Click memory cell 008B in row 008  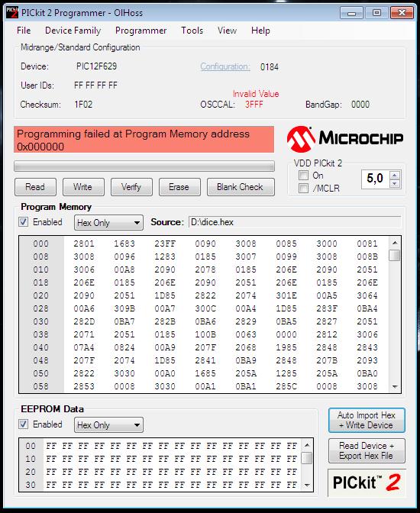coord(367,256)
